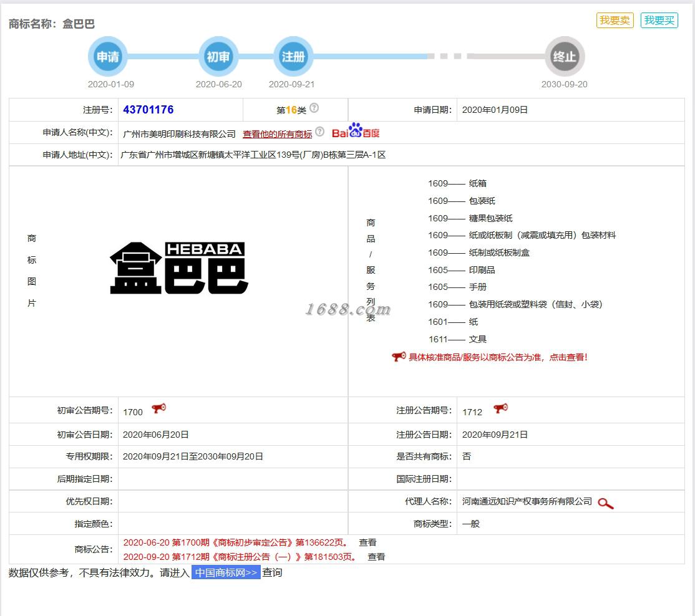Click the 商标类型 value 一般

point(471,524)
